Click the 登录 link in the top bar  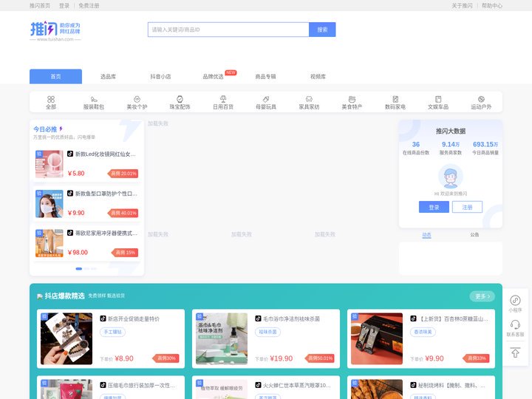(x=64, y=5)
